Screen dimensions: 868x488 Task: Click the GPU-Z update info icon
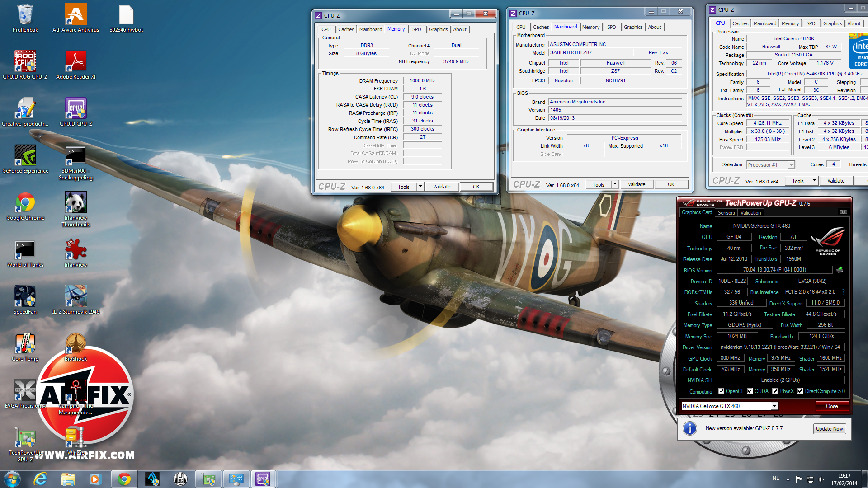pos(689,428)
